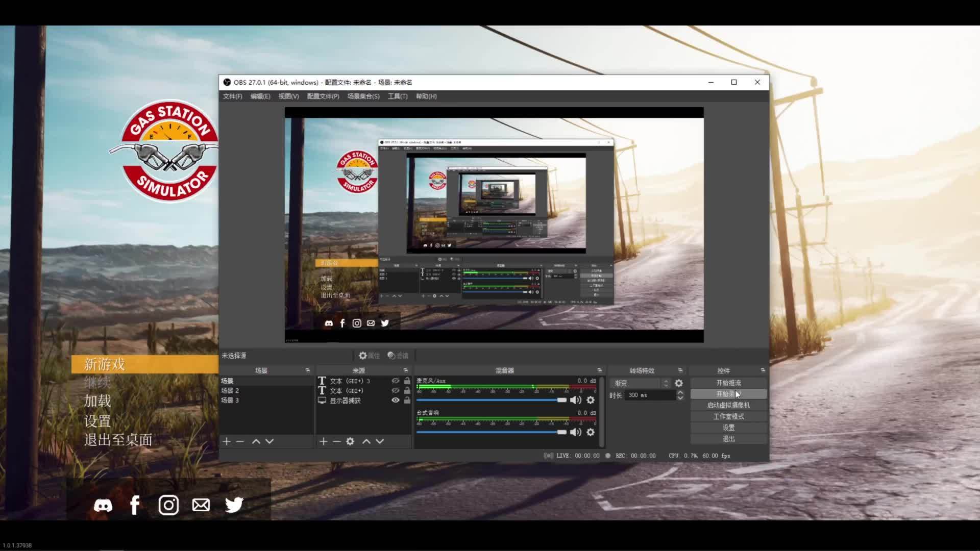Image resolution: width=980 pixels, height=551 pixels.
Task: Open the Instagram link in the game menu
Action: (x=168, y=505)
